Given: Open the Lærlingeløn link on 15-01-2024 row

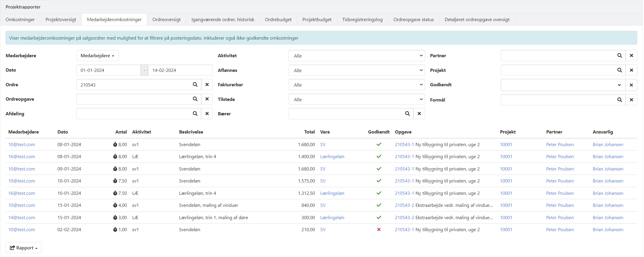Looking at the screenshot, I should click(x=332, y=218).
